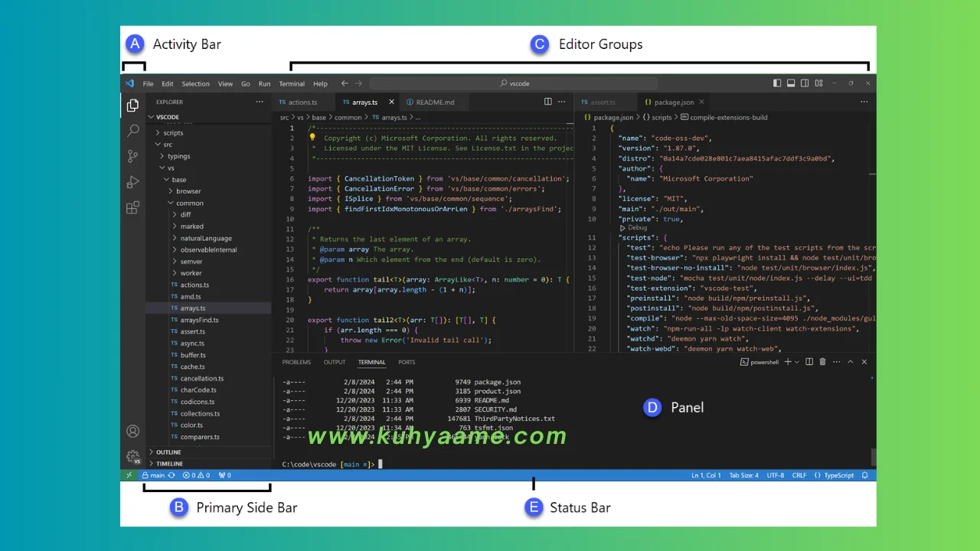
Task: Open the Source Control view icon
Action: coord(132,156)
